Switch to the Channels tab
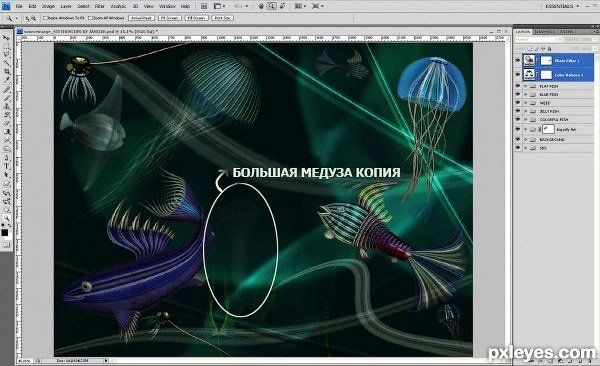The height and width of the screenshot is (366, 600). click(x=544, y=31)
